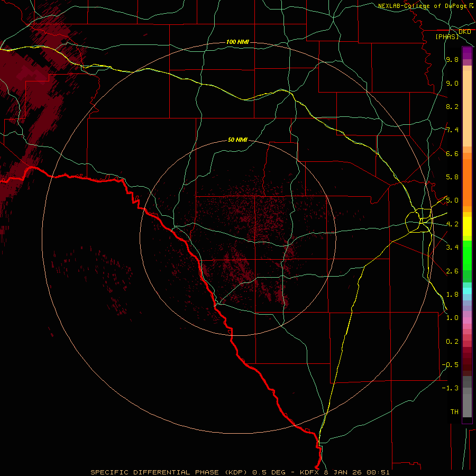Click the 5.0 scale value

click(452, 200)
